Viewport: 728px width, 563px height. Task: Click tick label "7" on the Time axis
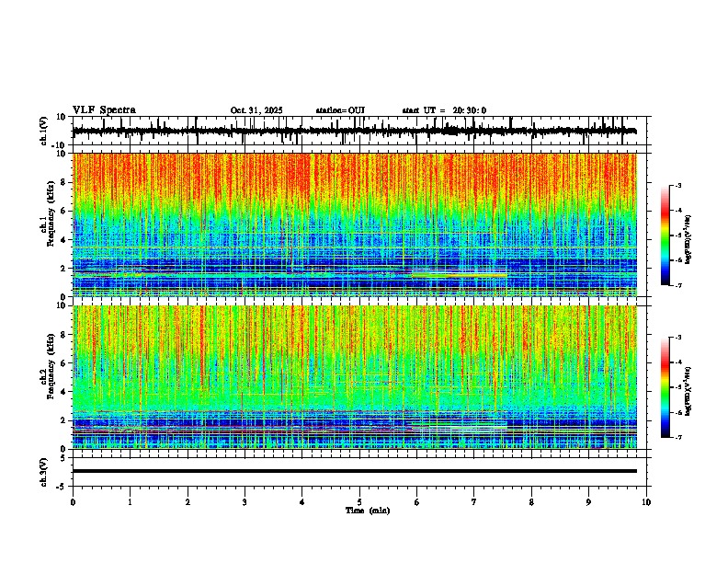tap(474, 502)
